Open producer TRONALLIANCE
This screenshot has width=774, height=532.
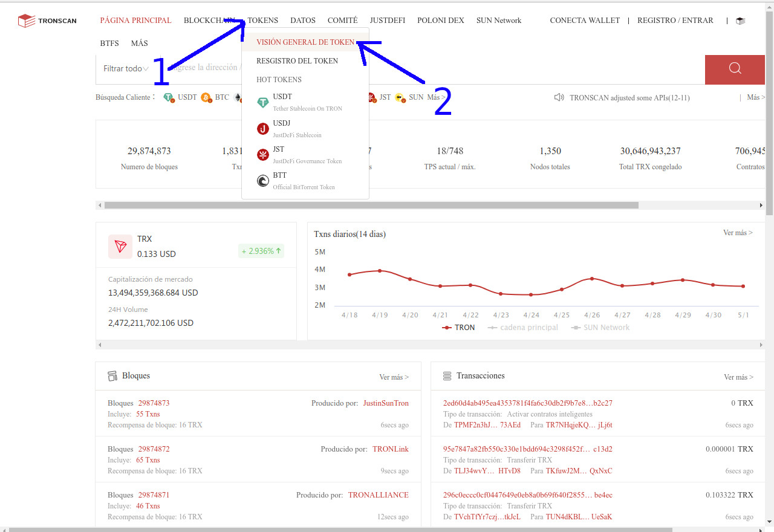(x=379, y=495)
